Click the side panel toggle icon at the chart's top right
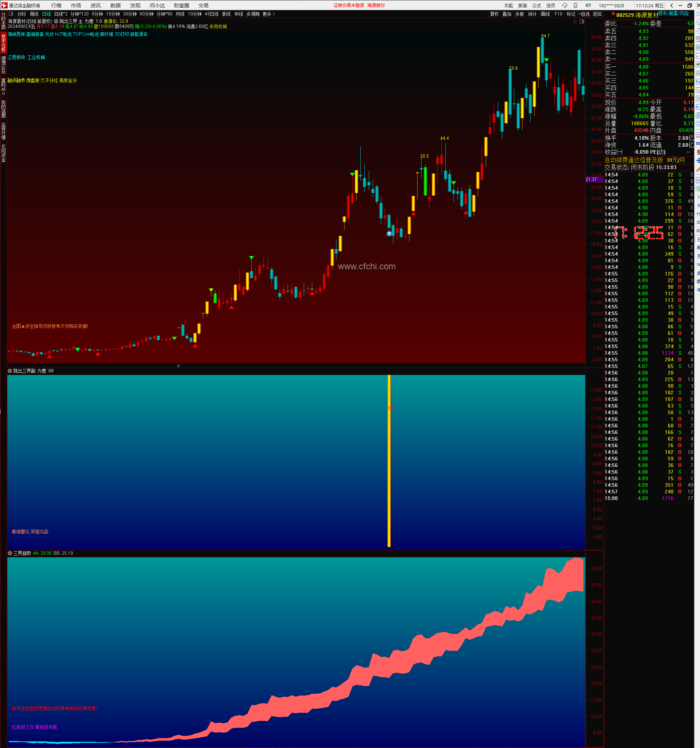700x748 pixels. pyautogui.click(x=582, y=21)
